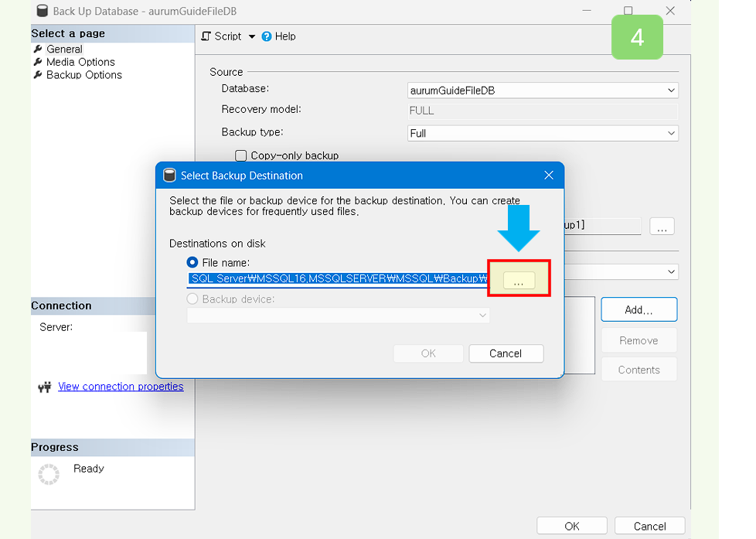Open the General page
The height and width of the screenshot is (539, 756).
pos(64,49)
